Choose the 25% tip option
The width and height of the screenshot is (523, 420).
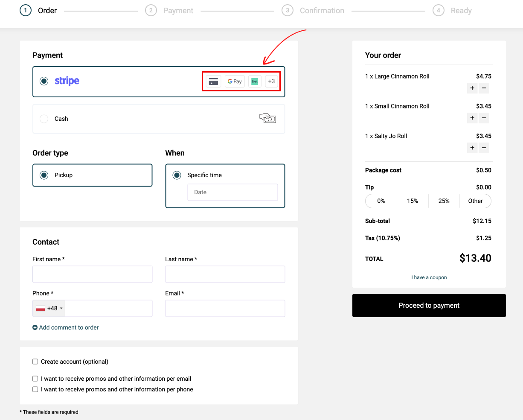[x=444, y=201]
